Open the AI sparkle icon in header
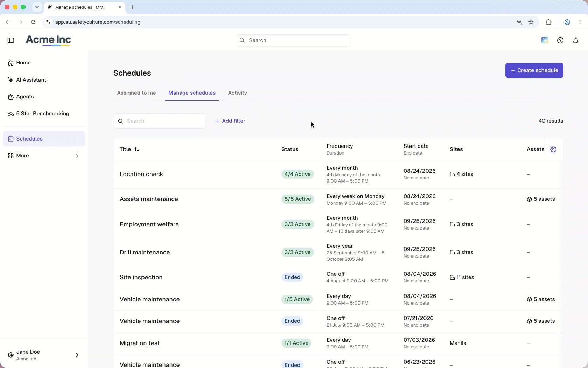The height and width of the screenshot is (368, 588). (x=545, y=40)
